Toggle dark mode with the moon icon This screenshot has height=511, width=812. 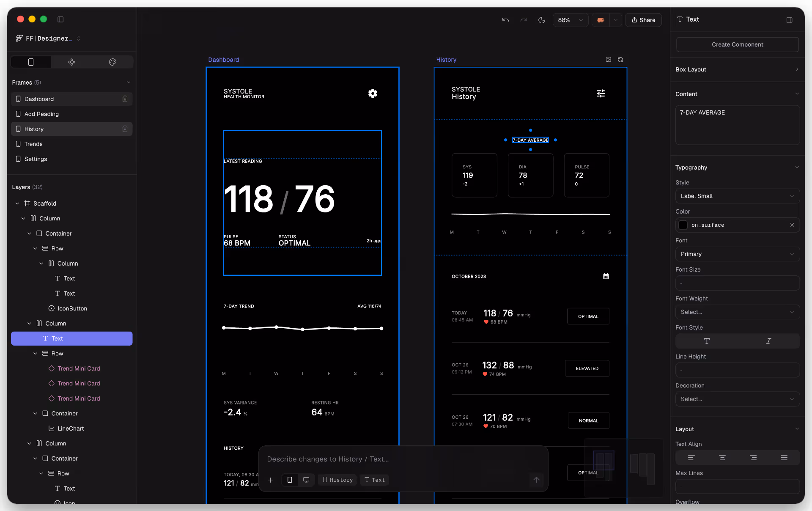pyautogui.click(x=542, y=20)
